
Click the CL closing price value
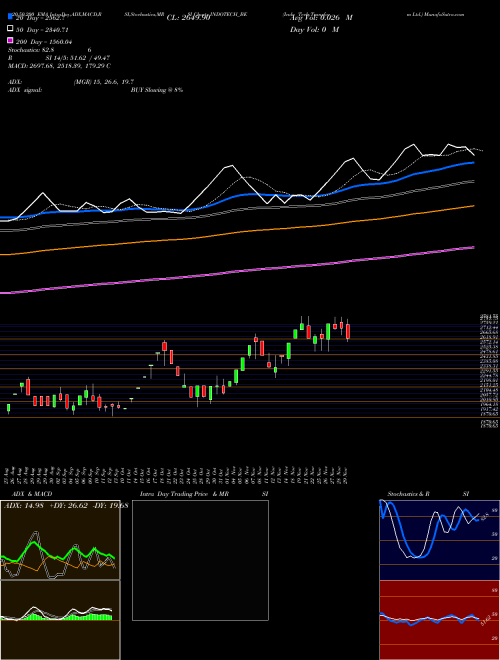point(188,18)
